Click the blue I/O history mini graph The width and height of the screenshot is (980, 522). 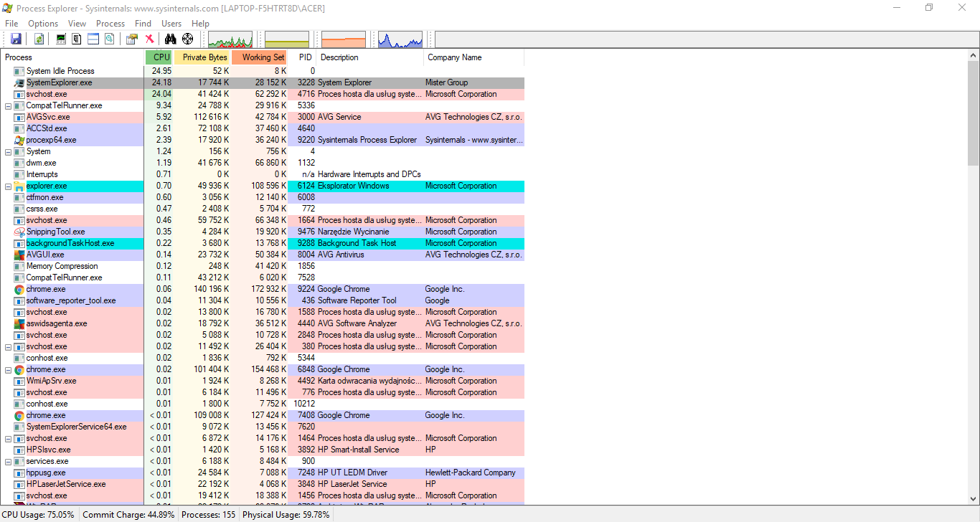coord(400,39)
